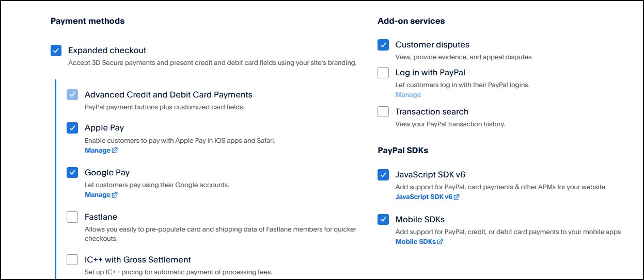This screenshot has height=280, width=644.
Task: Click external-link icon beside Google Pay Manage
Action: coord(115,195)
